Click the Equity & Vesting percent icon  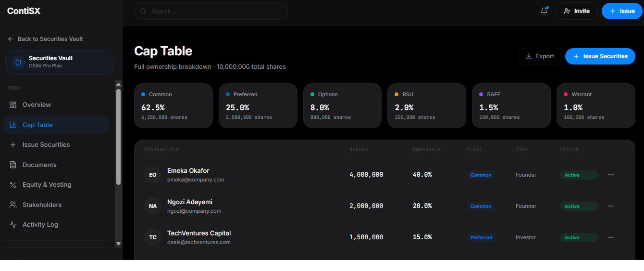(13, 184)
